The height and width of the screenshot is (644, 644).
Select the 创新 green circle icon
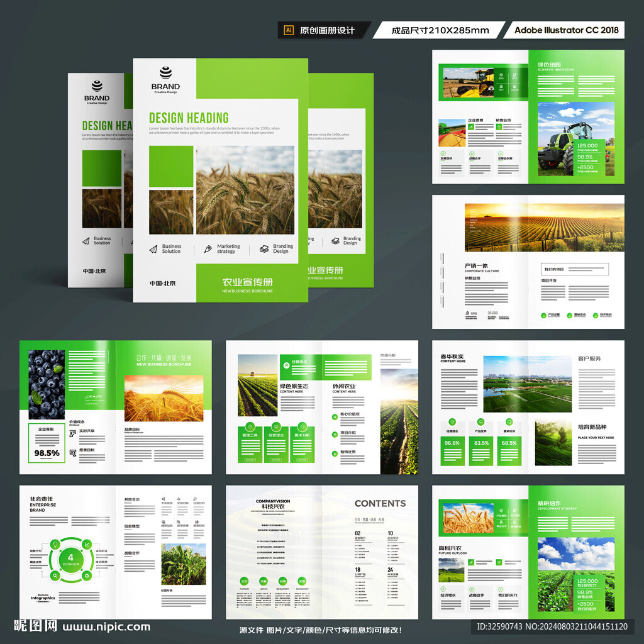(x=282, y=581)
